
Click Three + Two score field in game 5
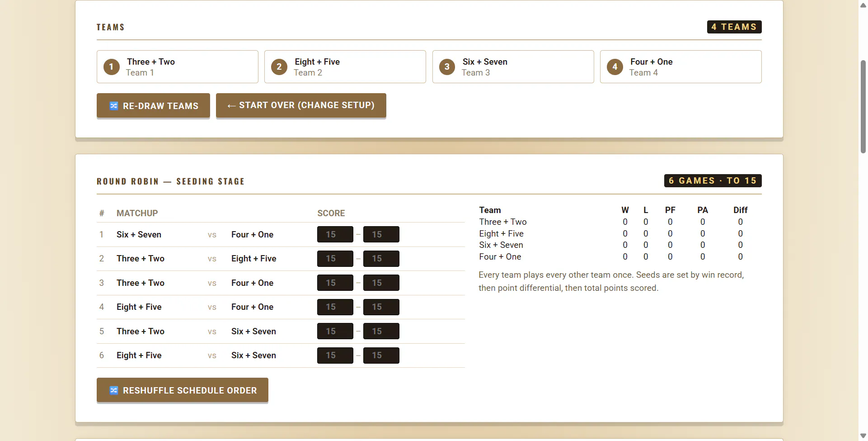[335, 331]
